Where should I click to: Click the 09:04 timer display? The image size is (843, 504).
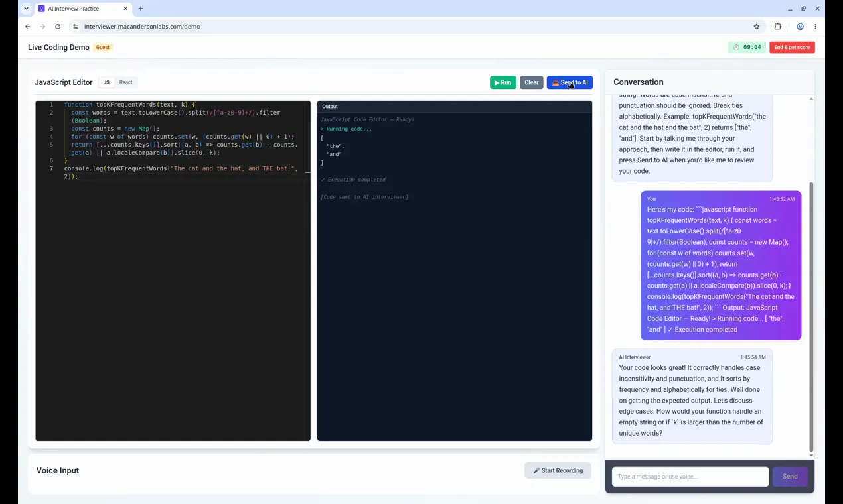(746, 47)
